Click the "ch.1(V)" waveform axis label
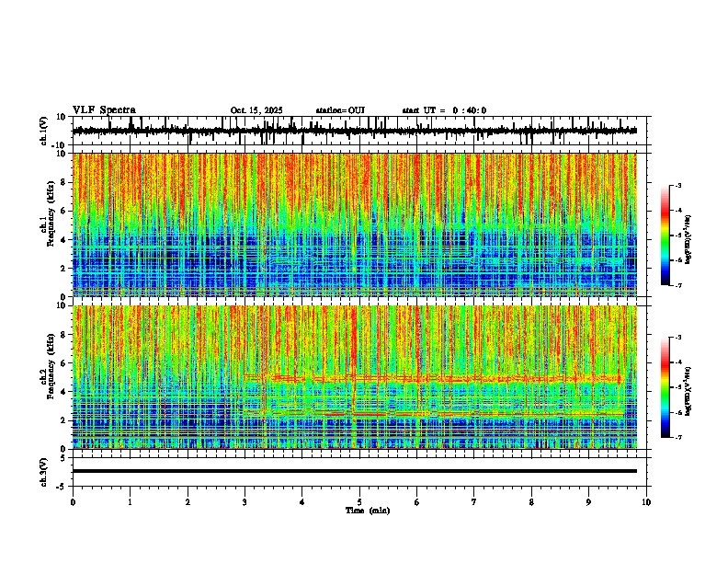The width and height of the screenshot is (728, 563). [x=43, y=131]
